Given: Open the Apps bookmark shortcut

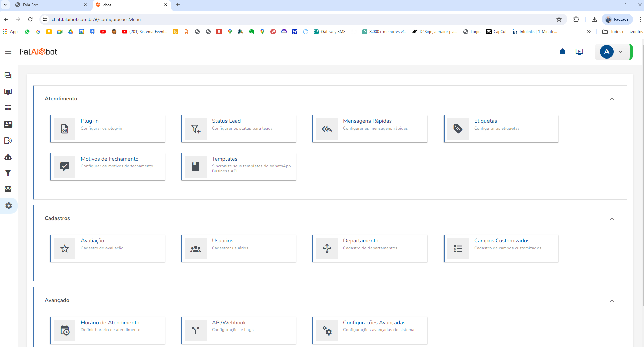Looking at the screenshot, I should click(x=11, y=32).
